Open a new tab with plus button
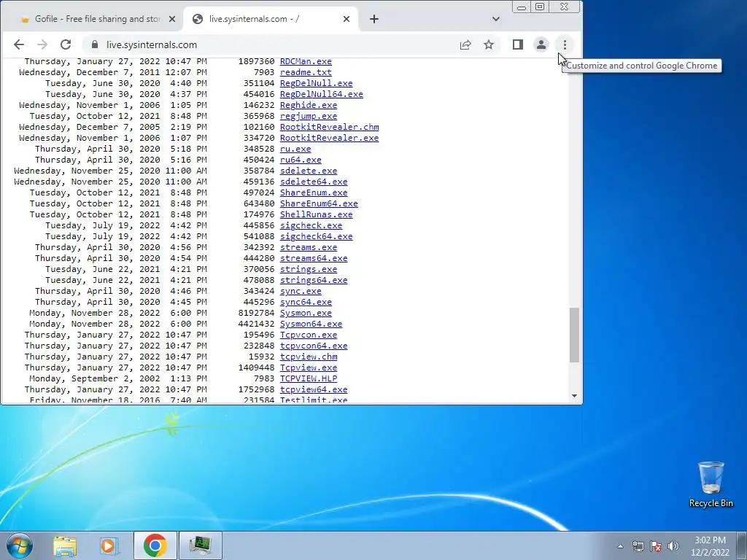The width and height of the screenshot is (747, 560). (374, 19)
